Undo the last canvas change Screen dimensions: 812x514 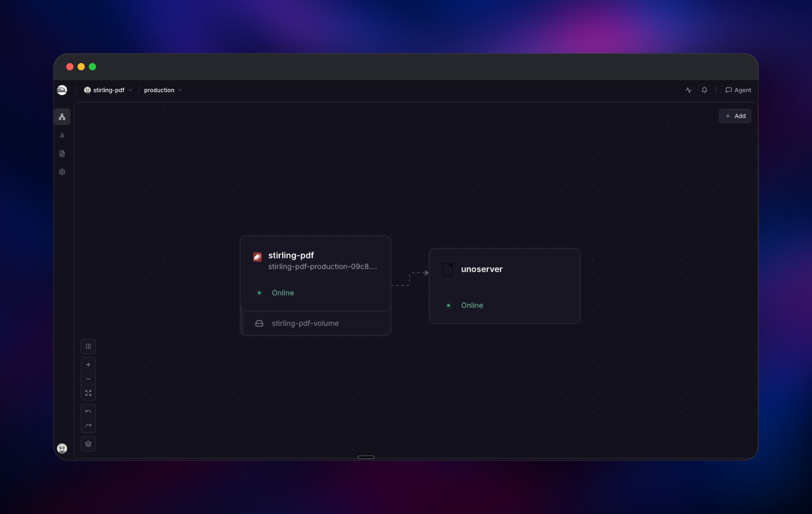coord(88,411)
